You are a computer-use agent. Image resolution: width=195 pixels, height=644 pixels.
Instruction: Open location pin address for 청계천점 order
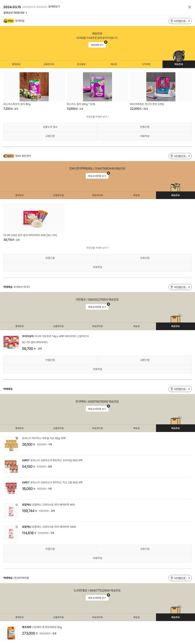180,21
